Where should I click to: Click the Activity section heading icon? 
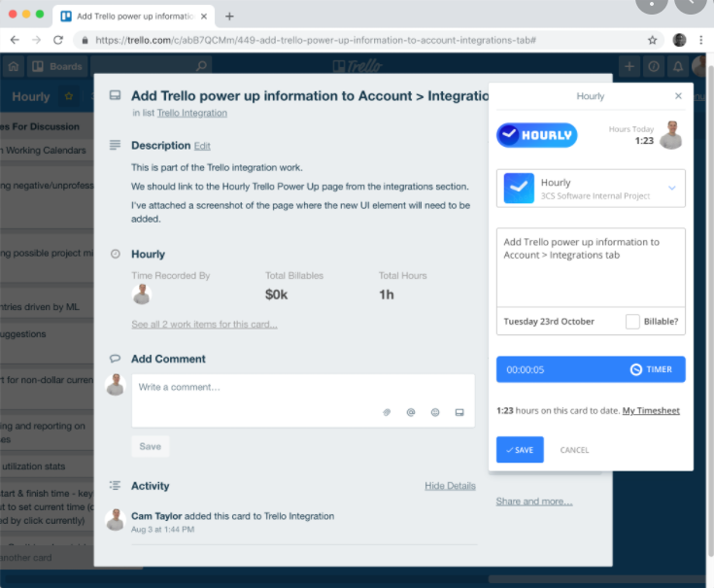point(115,486)
